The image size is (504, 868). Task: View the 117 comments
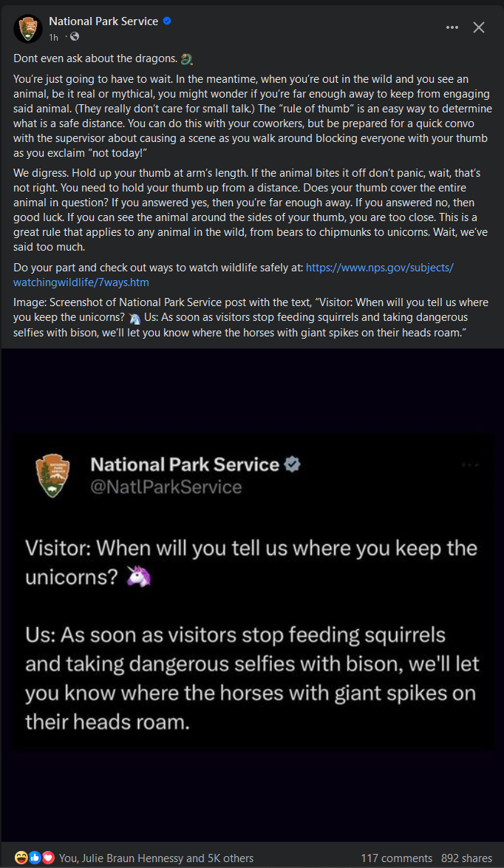coord(396,858)
